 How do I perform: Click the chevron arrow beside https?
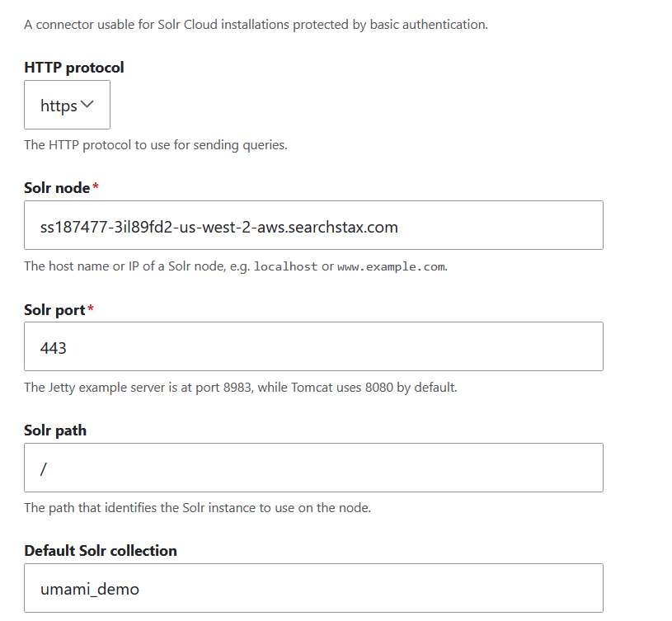(x=88, y=105)
